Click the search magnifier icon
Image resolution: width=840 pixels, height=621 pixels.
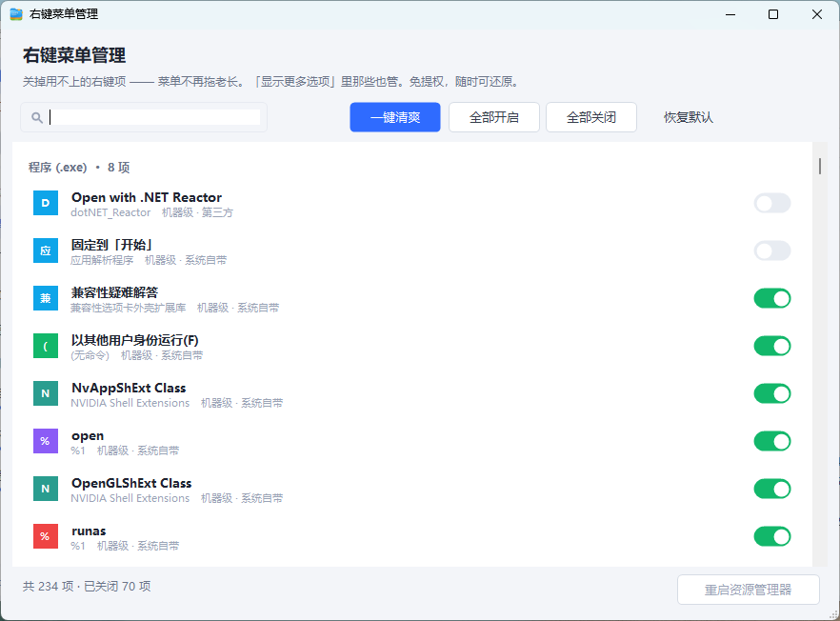coord(37,117)
